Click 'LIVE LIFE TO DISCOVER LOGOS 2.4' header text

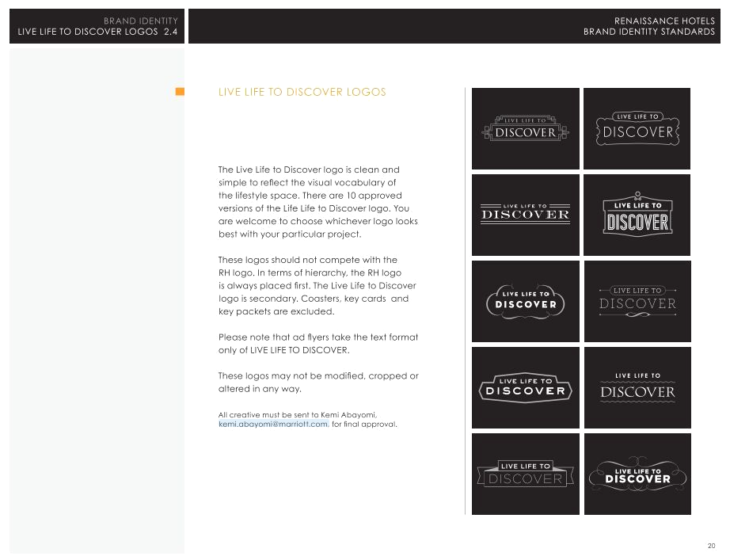coord(97,32)
